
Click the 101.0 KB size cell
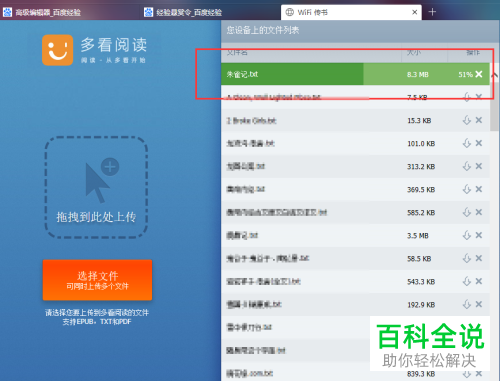pyautogui.click(x=421, y=144)
